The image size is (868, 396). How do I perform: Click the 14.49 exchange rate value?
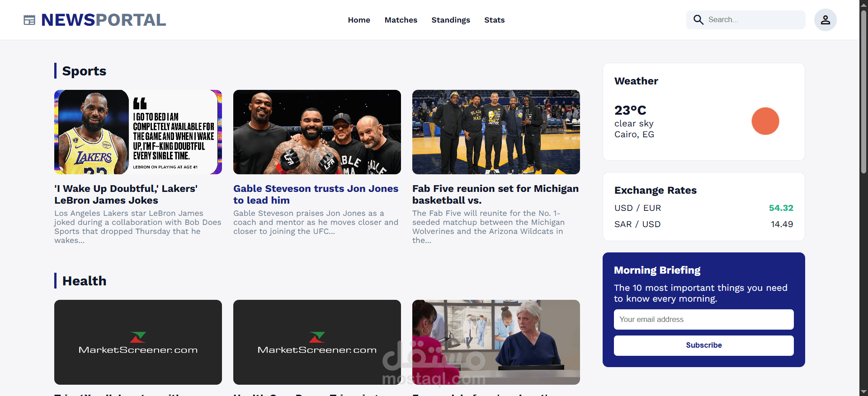point(782,224)
